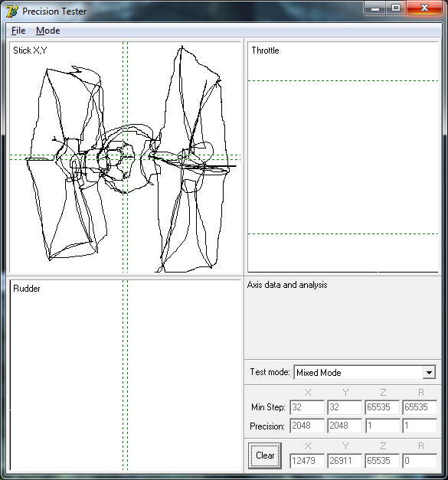Click the Y Min Step field

tap(345, 407)
